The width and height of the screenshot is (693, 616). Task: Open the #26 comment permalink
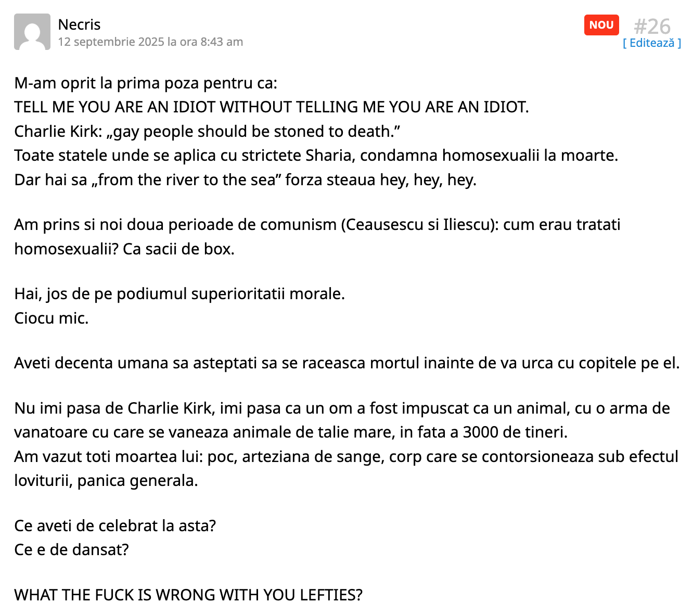[652, 26]
